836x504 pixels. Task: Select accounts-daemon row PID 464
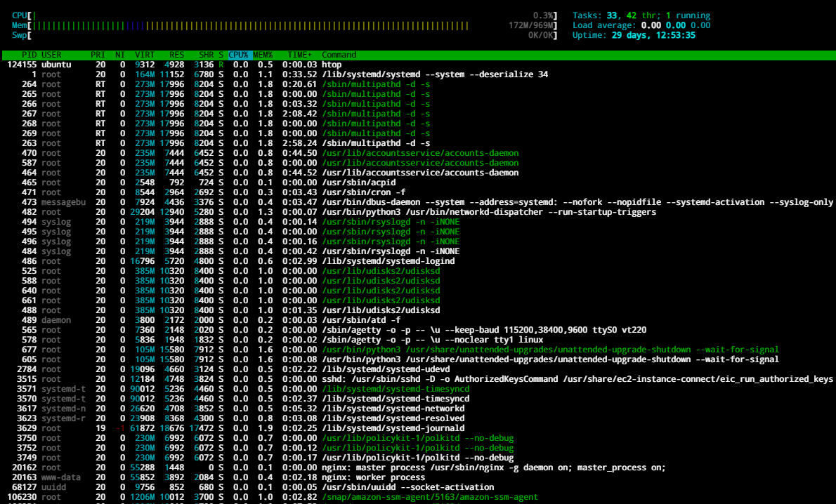[418, 173]
